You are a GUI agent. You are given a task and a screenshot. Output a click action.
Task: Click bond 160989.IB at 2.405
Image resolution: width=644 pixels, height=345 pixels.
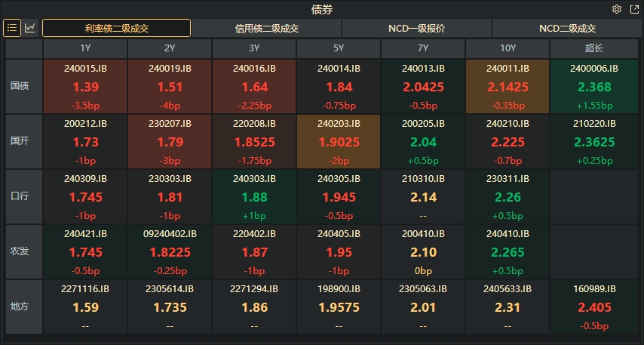[593, 306]
